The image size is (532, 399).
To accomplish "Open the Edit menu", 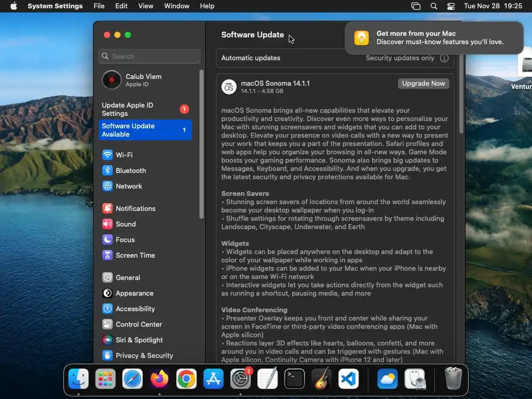I will [x=121, y=6].
